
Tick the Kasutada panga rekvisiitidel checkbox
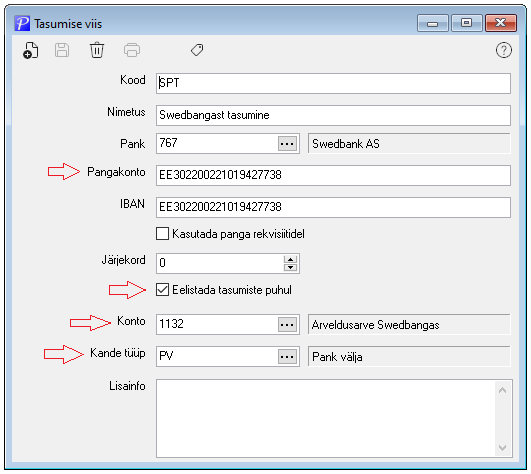tap(163, 234)
